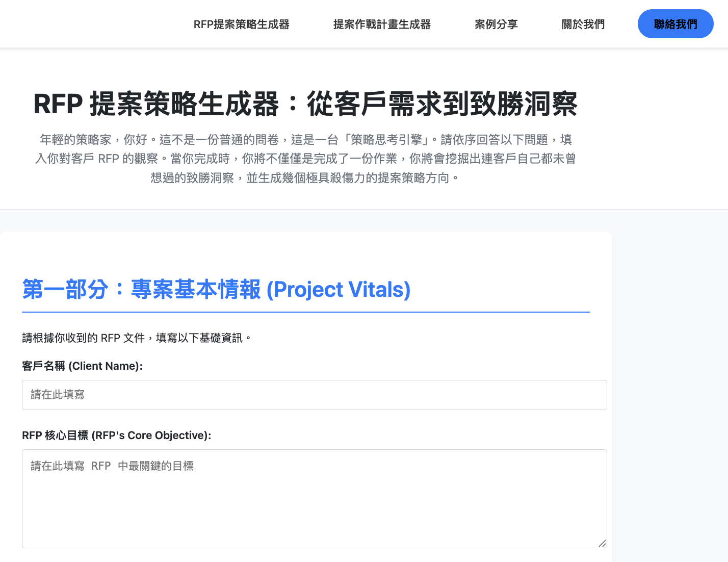Click the main title RFP 提案策略生成器
Image resolution: width=728 pixels, height=562 pixels.
[x=156, y=104]
